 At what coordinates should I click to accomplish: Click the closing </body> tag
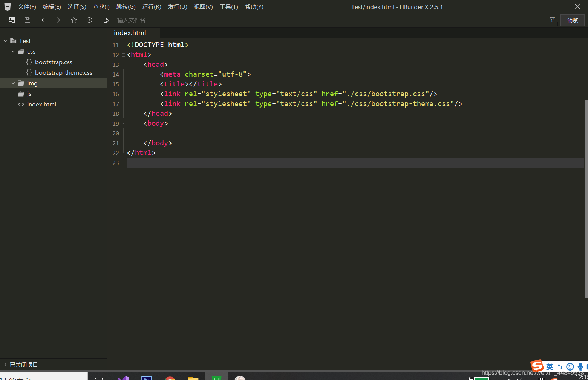pyautogui.click(x=158, y=143)
